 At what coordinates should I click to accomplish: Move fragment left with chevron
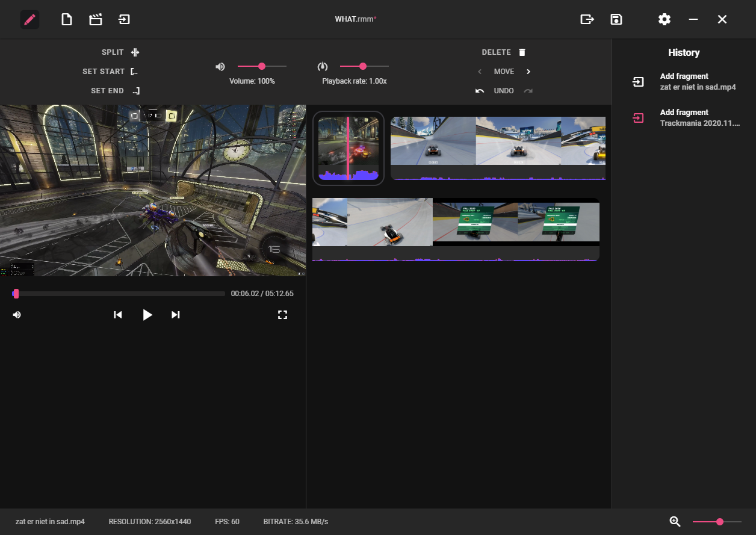tap(480, 72)
